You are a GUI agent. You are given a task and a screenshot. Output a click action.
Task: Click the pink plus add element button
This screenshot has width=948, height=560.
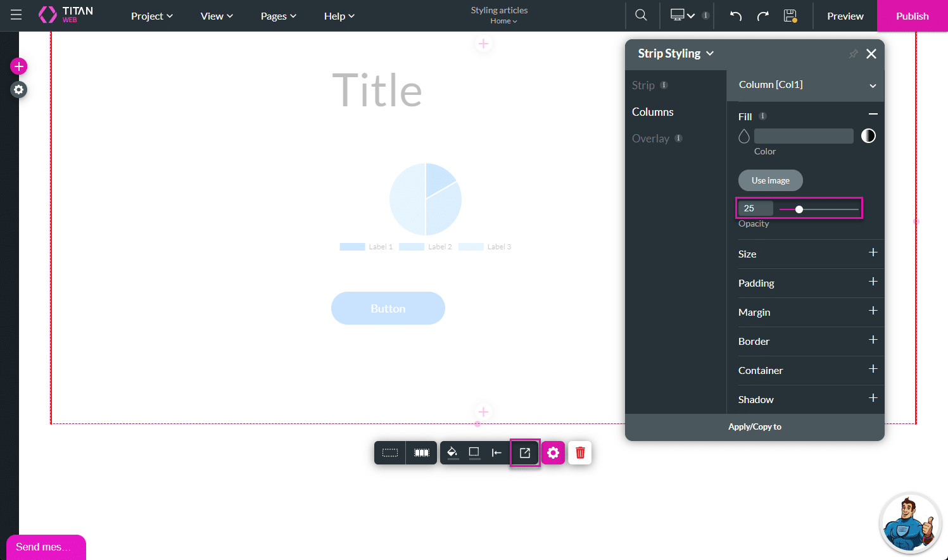click(x=19, y=66)
